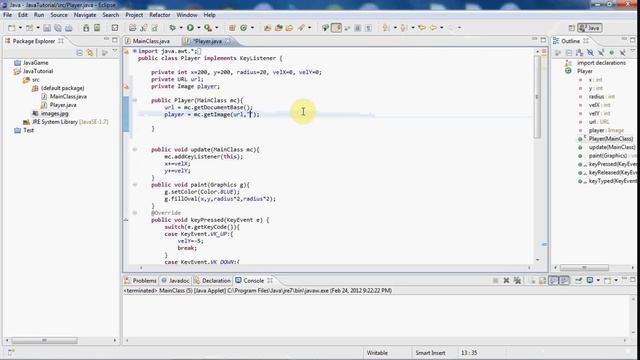Click the Print toolbar icon
The height and width of the screenshot is (360, 640).
click(x=69, y=28)
